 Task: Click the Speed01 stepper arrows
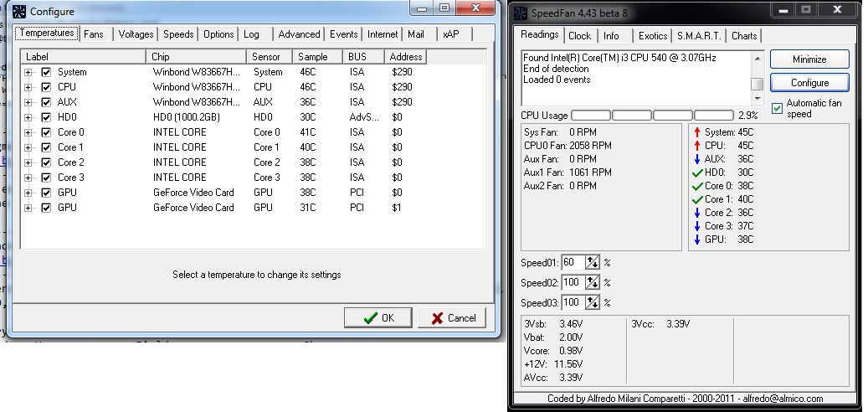pos(593,262)
